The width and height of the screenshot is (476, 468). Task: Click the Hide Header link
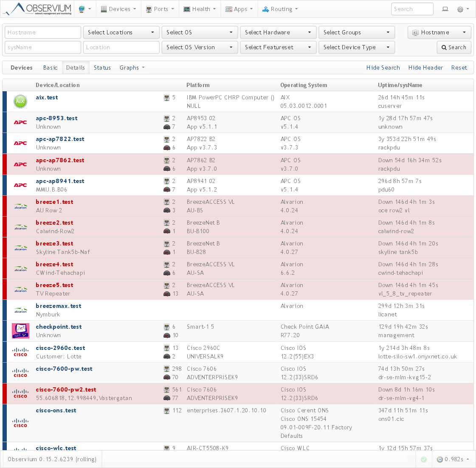tap(425, 68)
